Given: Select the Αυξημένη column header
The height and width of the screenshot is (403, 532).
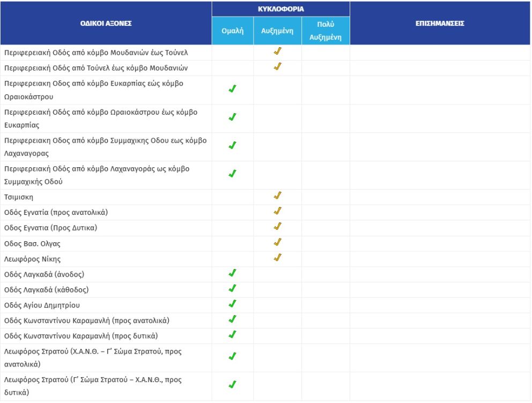Looking at the screenshot, I should [x=277, y=31].
